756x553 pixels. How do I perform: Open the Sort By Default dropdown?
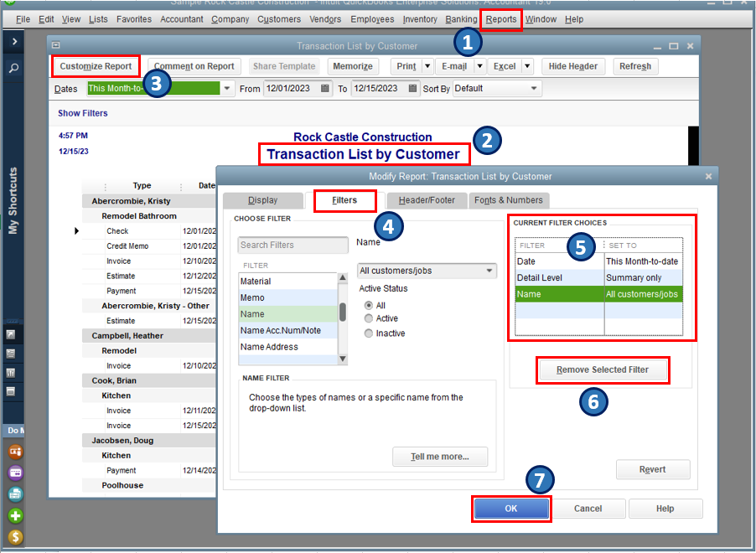[534, 88]
